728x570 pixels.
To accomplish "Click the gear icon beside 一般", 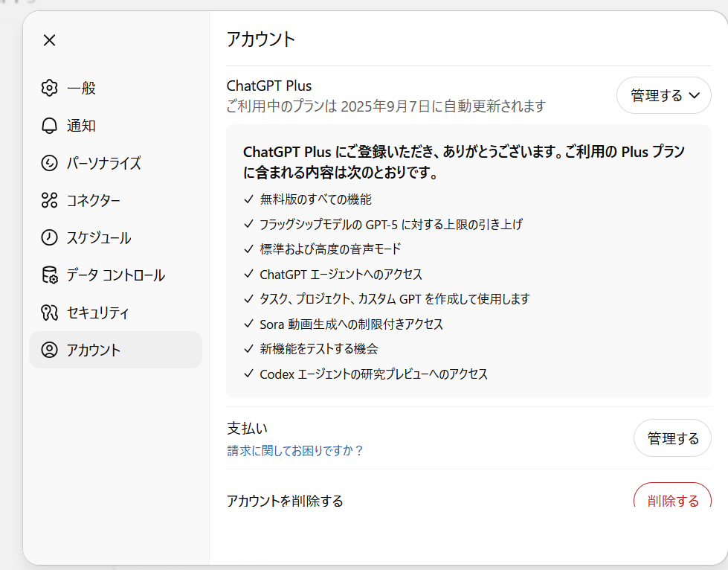I will (x=49, y=88).
